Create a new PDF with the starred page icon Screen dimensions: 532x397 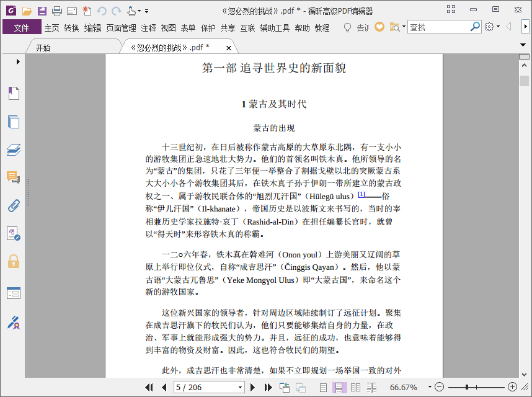click(87, 11)
